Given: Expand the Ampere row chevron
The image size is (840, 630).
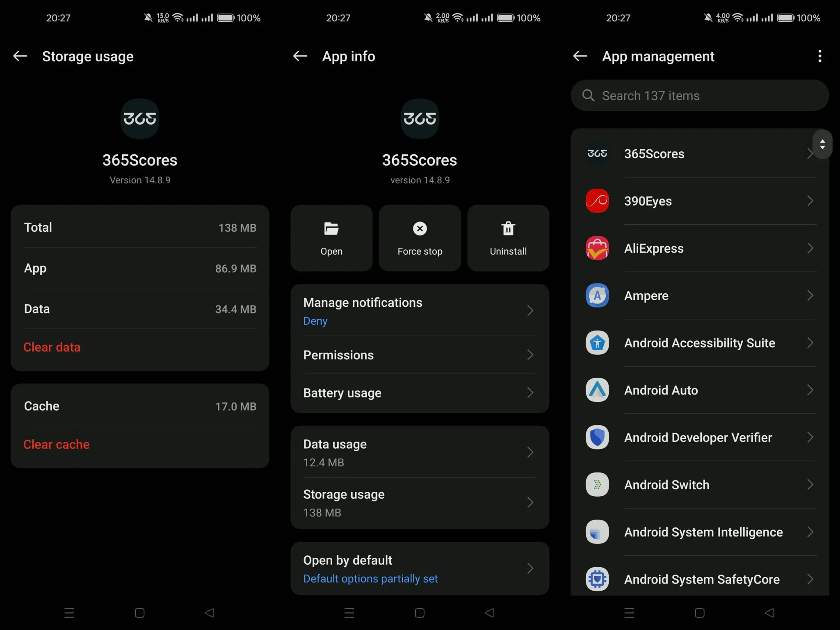Looking at the screenshot, I should [810, 295].
